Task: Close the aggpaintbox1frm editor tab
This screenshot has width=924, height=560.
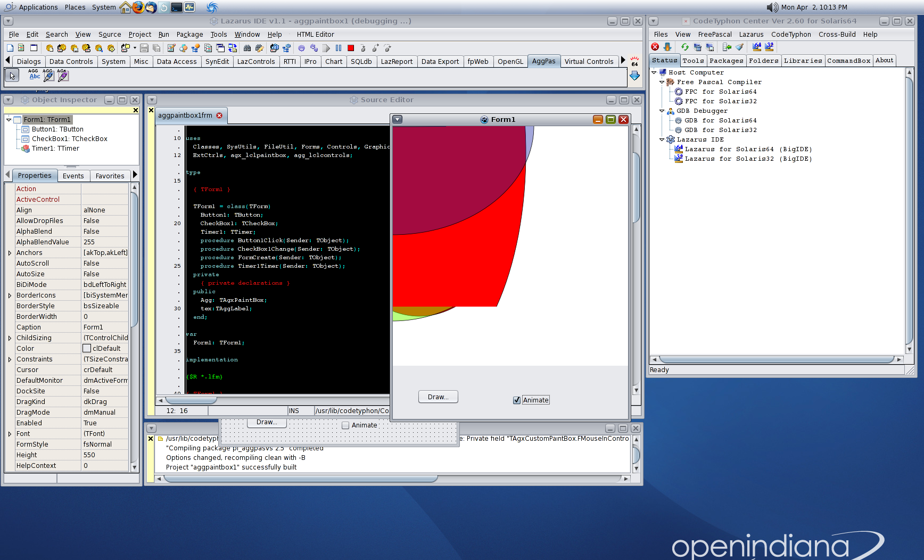Action: pos(219,116)
